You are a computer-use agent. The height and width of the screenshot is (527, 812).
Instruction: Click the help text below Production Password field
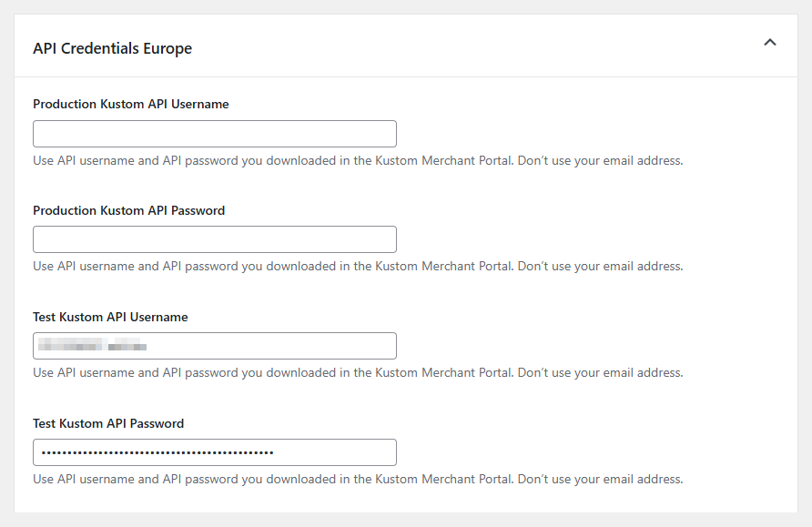click(x=200, y=267)
